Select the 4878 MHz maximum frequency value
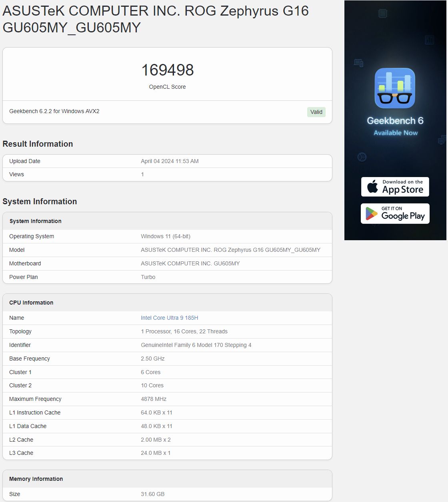The image size is (448, 502). tap(154, 399)
